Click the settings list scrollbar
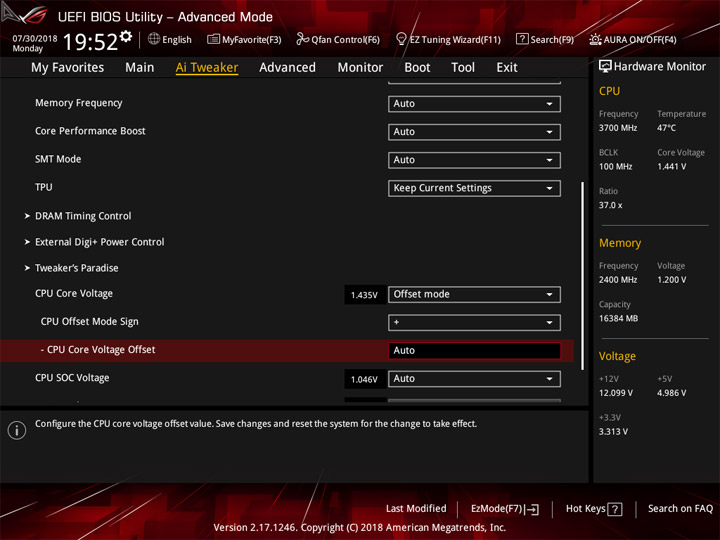Image resolution: width=720 pixels, height=540 pixels. click(x=583, y=276)
